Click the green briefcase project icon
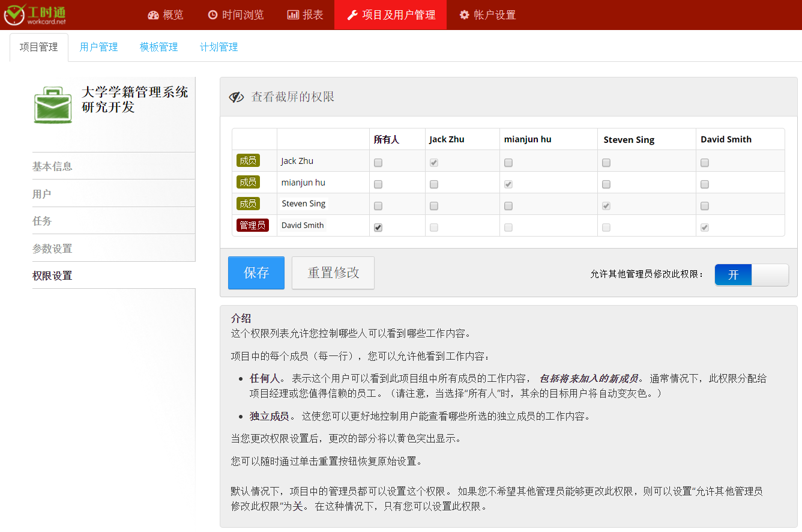 53,106
